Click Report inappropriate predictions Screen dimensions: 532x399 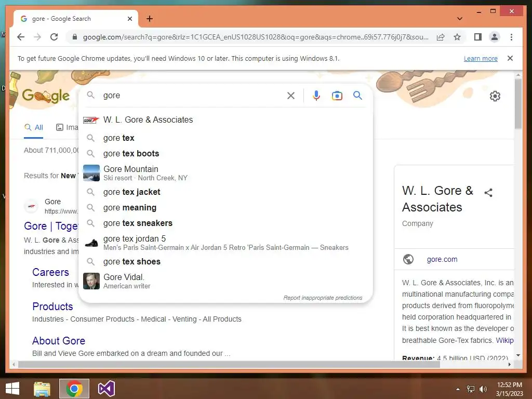[323, 298]
